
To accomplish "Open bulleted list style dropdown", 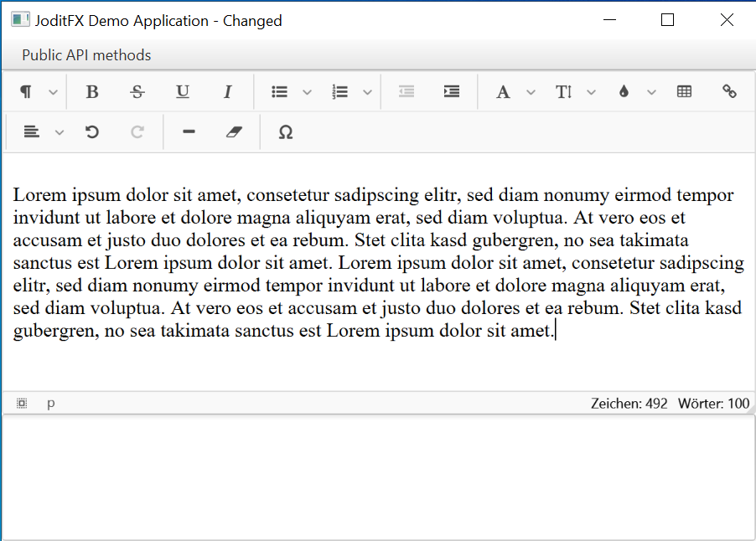I will (x=307, y=92).
